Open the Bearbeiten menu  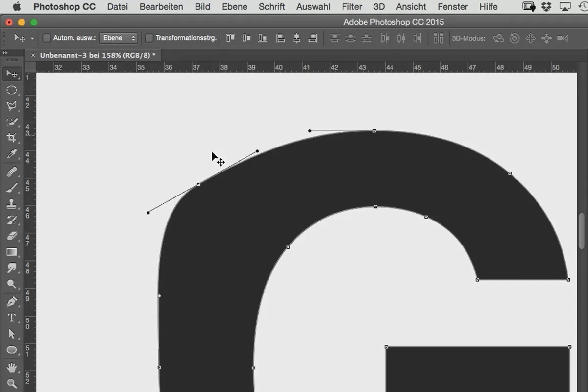coord(161,7)
